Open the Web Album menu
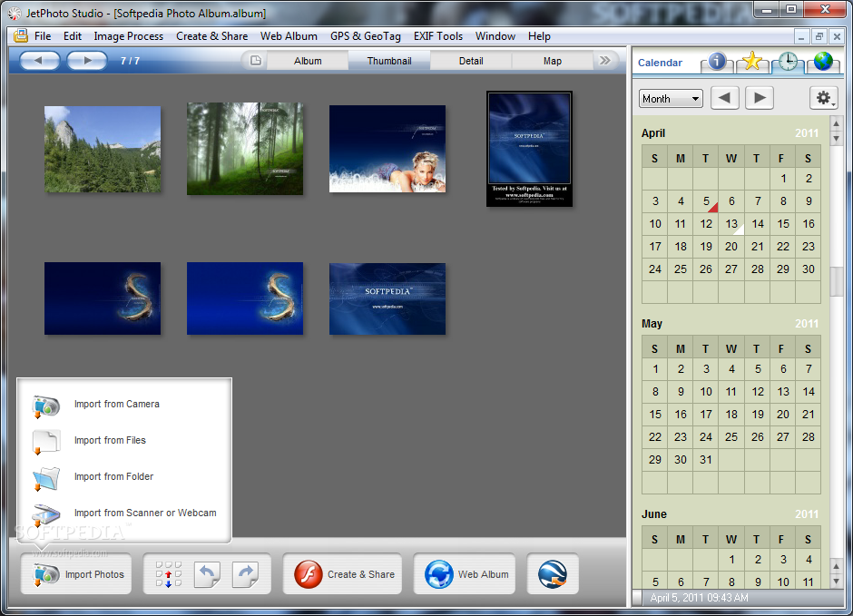The width and height of the screenshot is (853, 616). [x=289, y=36]
